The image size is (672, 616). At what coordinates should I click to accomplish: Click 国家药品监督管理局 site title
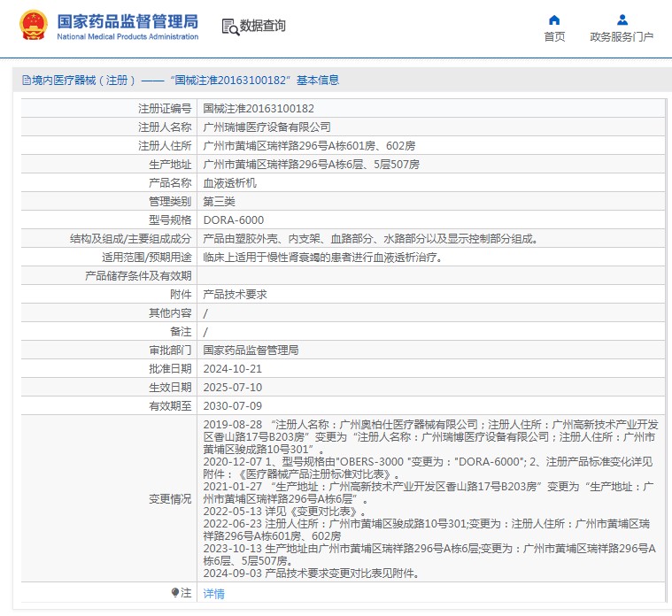tap(127, 22)
